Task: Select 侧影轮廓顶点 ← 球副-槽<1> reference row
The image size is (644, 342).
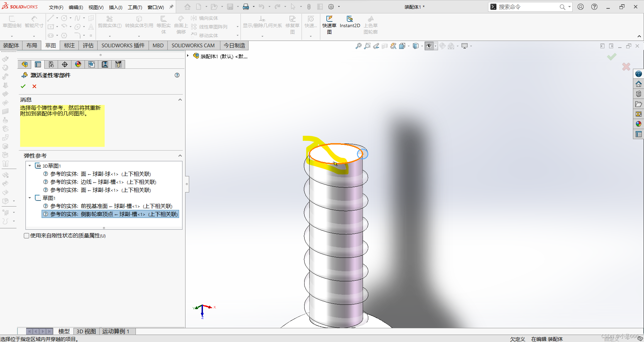Action: click(x=110, y=214)
